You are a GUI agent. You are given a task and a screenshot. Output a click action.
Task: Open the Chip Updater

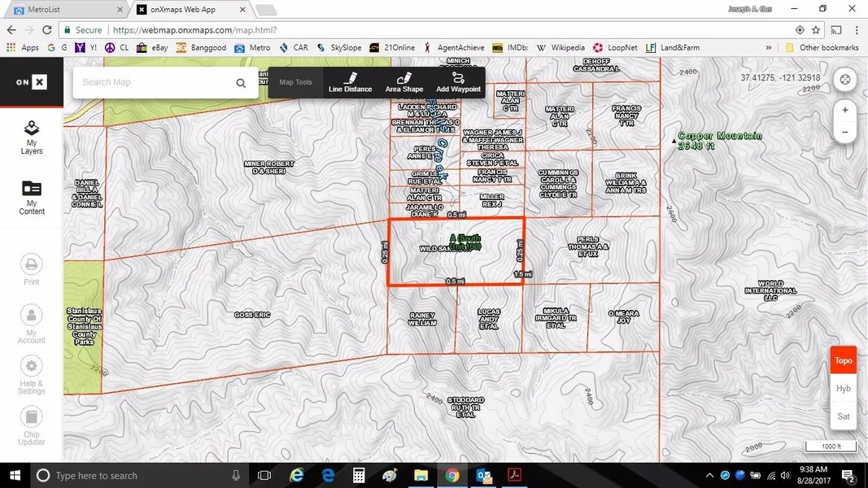pos(31,425)
